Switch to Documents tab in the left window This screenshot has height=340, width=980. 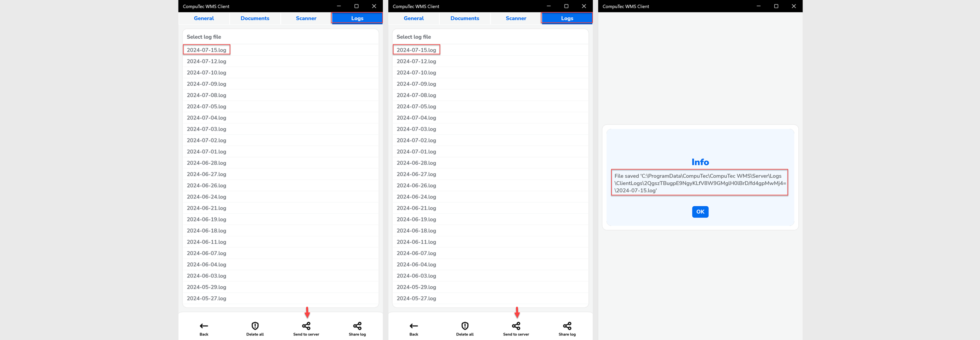255,18
